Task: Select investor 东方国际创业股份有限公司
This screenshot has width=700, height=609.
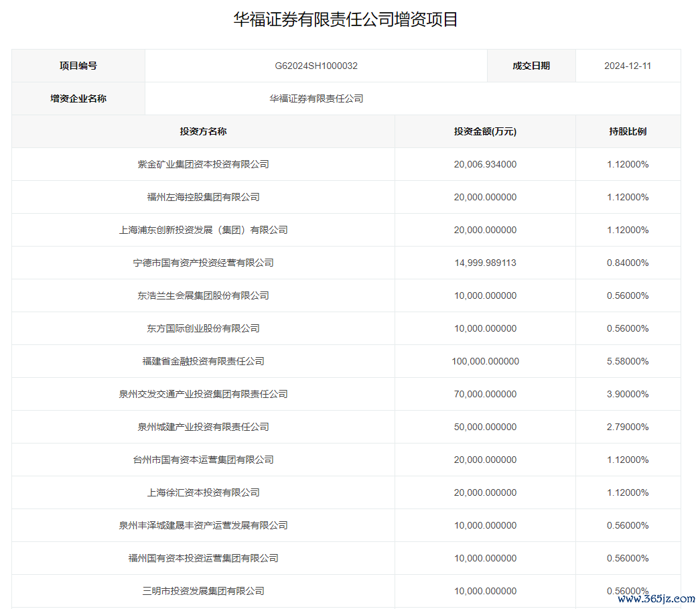Action: tap(203, 328)
